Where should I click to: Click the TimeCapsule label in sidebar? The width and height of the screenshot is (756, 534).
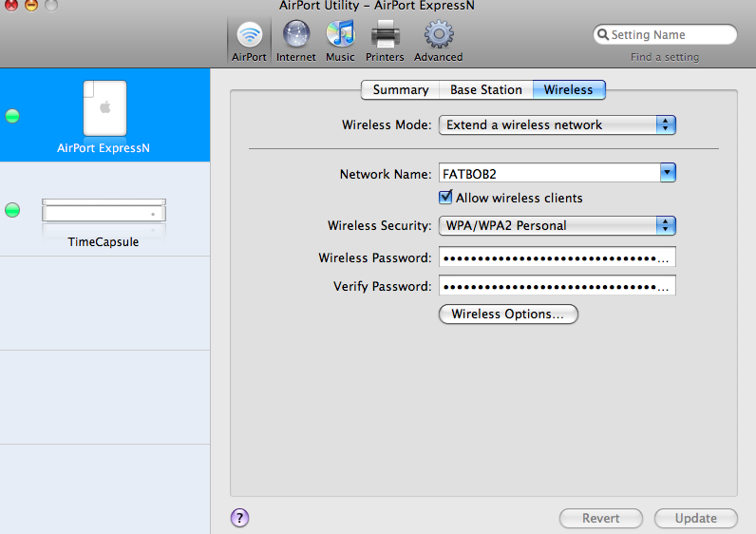pos(104,241)
